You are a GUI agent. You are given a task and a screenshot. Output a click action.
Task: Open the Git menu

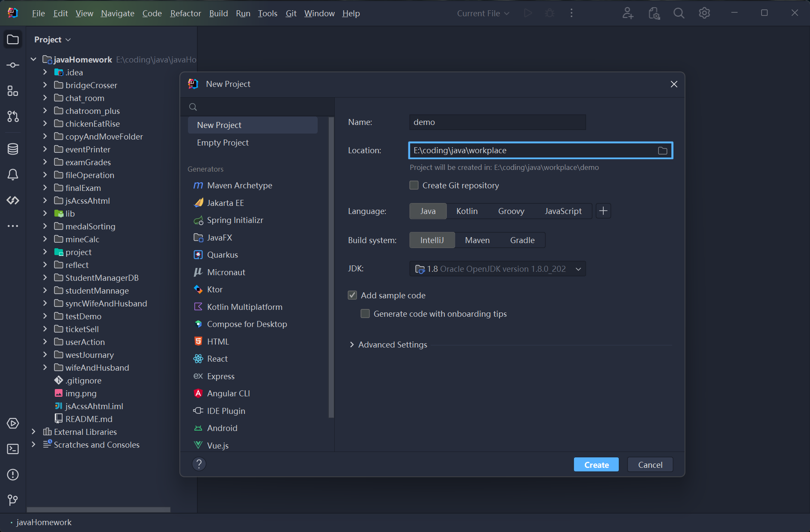pos(291,13)
